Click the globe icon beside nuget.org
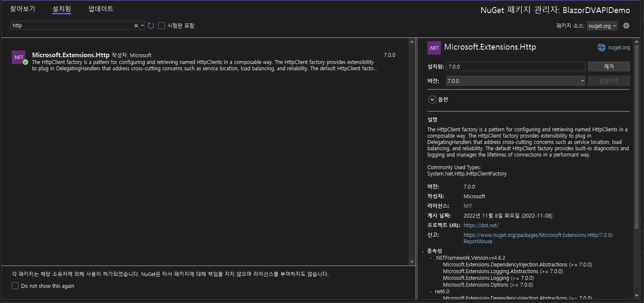 point(601,48)
